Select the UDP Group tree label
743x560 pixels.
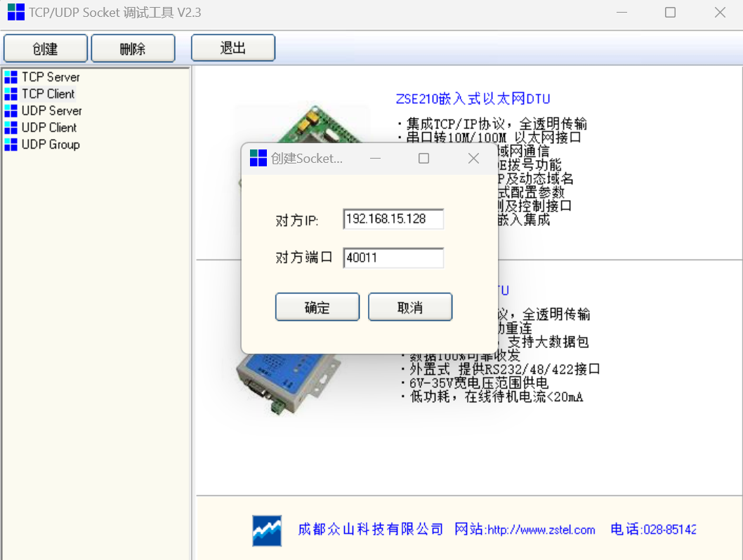pyautogui.click(x=51, y=145)
